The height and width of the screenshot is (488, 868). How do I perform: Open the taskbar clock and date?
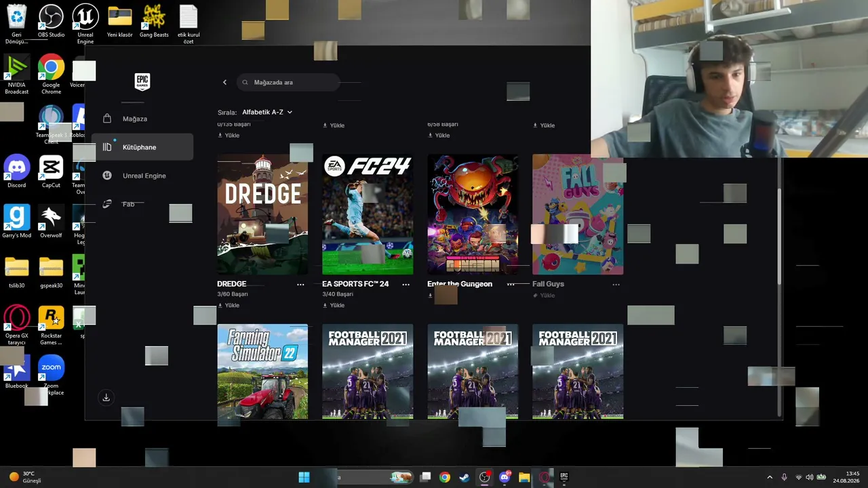click(846, 477)
